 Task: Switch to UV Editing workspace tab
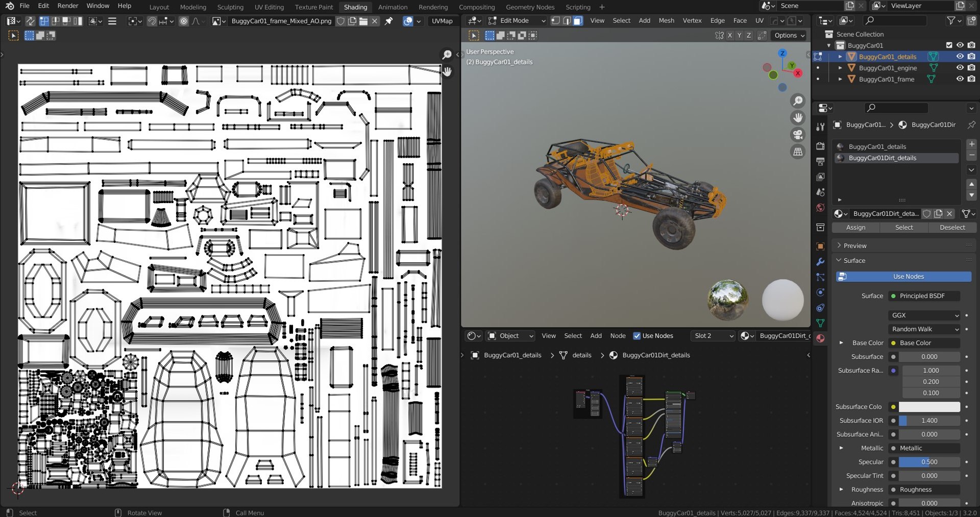[x=269, y=7]
